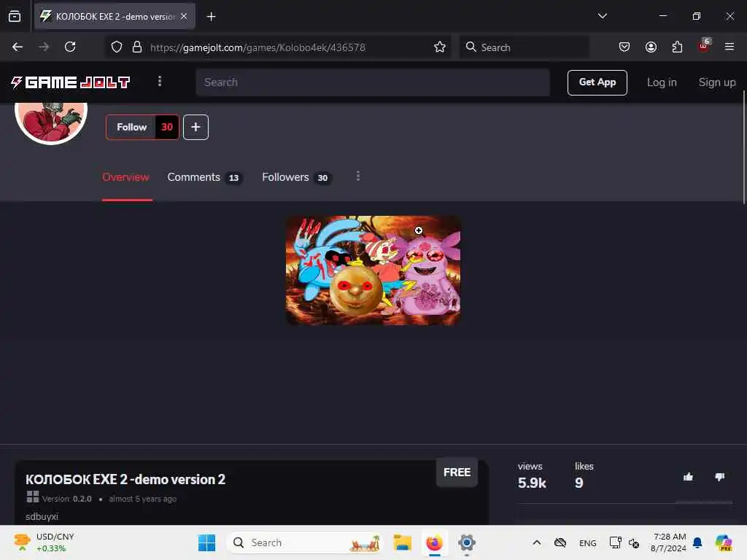Screen dimensions: 747x560
Task: Open the clock showing 7:28 AM
Action: point(669,542)
